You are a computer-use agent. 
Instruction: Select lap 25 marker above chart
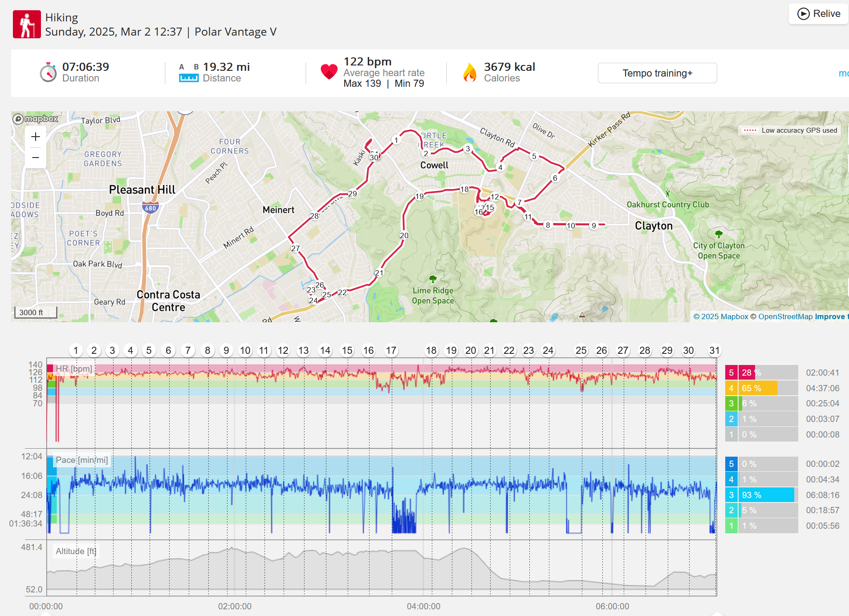tap(581, 350)
